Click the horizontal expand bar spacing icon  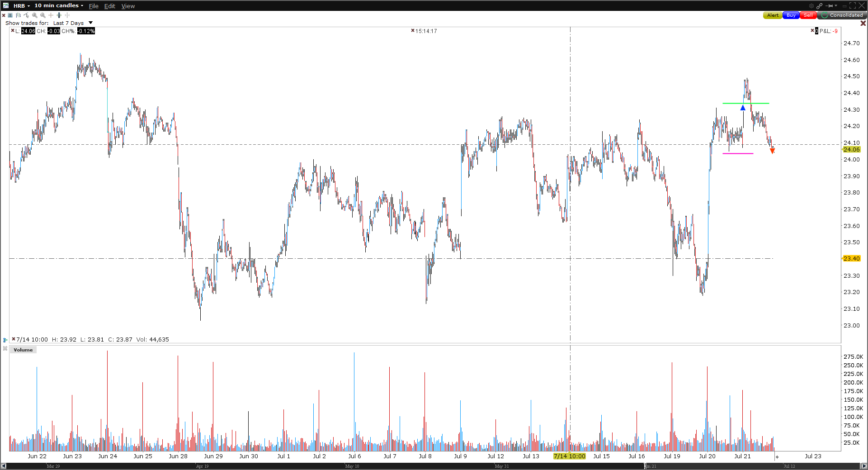(59, 15)
